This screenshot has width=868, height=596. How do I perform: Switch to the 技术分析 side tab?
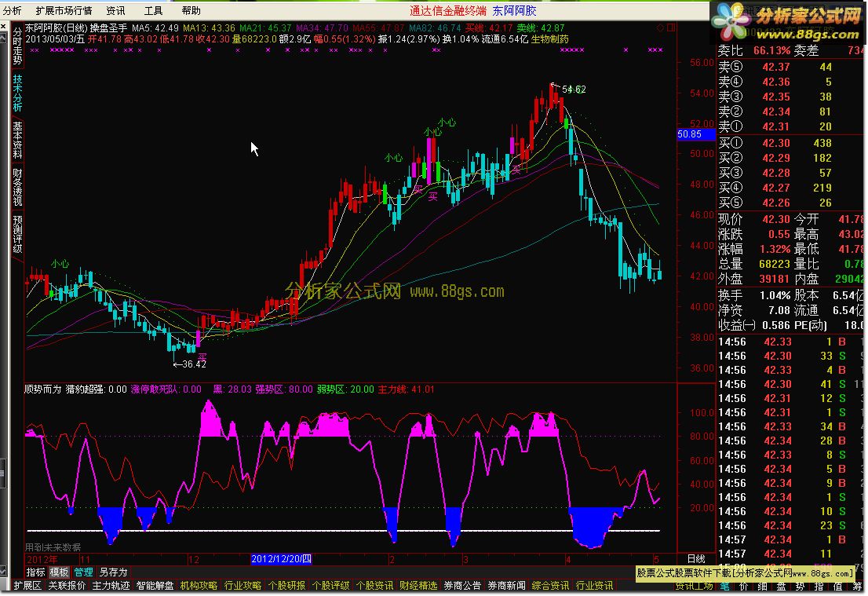click(x=18, y=93)
